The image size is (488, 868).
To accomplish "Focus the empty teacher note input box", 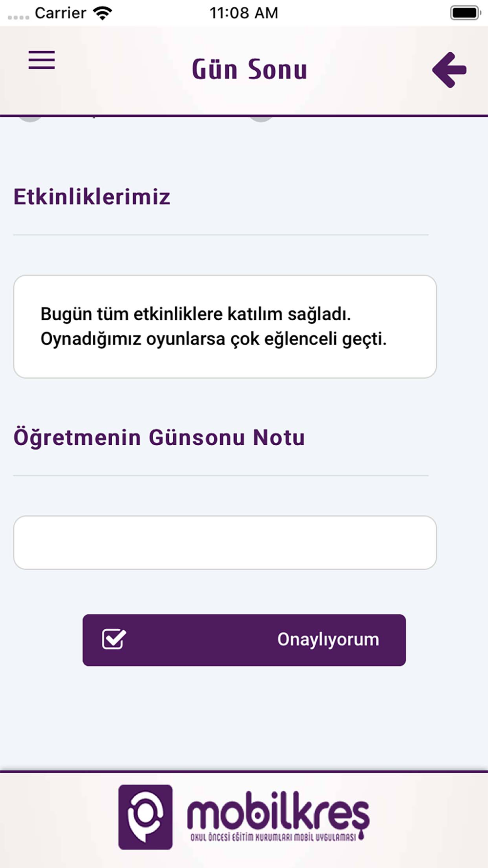I will pyautogui.click(x=225, y=542).
